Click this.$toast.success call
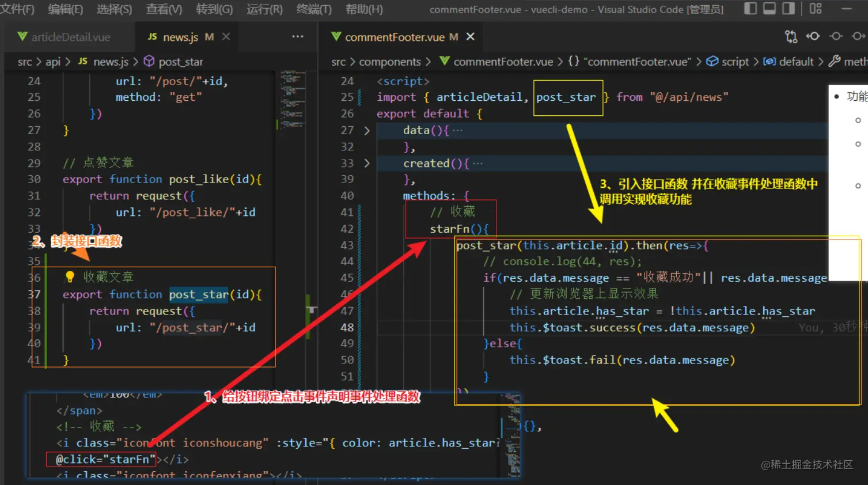868x485 pixels. coord(632,327)
